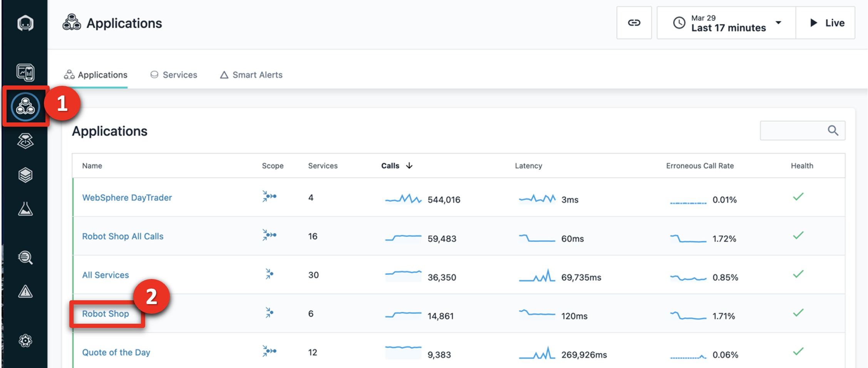Click the health checkmark for Robot Shop row
Viewport: 868px width, 368px height.
798,313
